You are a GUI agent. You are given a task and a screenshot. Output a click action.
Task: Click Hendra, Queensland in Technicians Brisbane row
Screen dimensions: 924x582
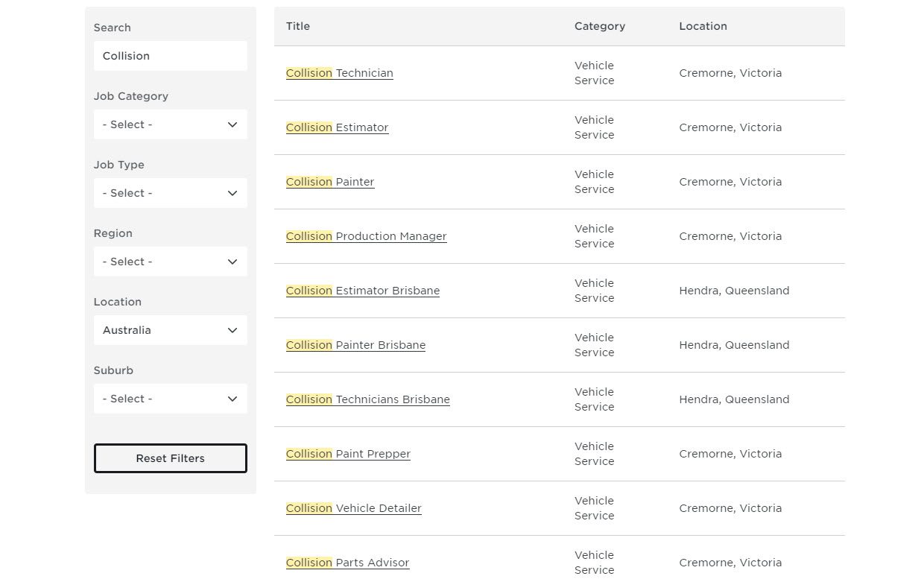click(x=734, y=399)
